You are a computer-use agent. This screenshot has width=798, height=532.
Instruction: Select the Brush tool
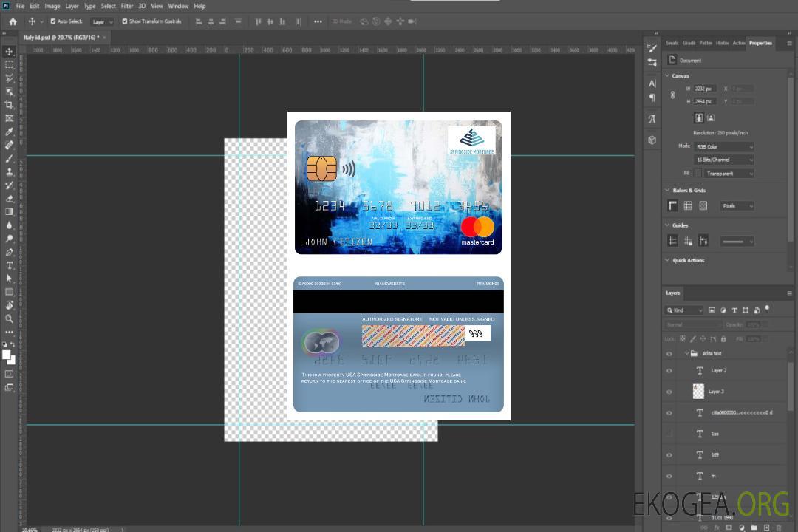[x=9, y=158]
